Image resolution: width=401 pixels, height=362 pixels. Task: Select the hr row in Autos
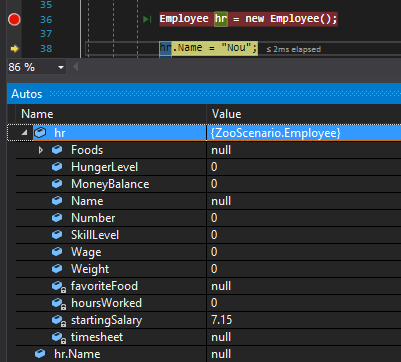[x=204, y=133]
